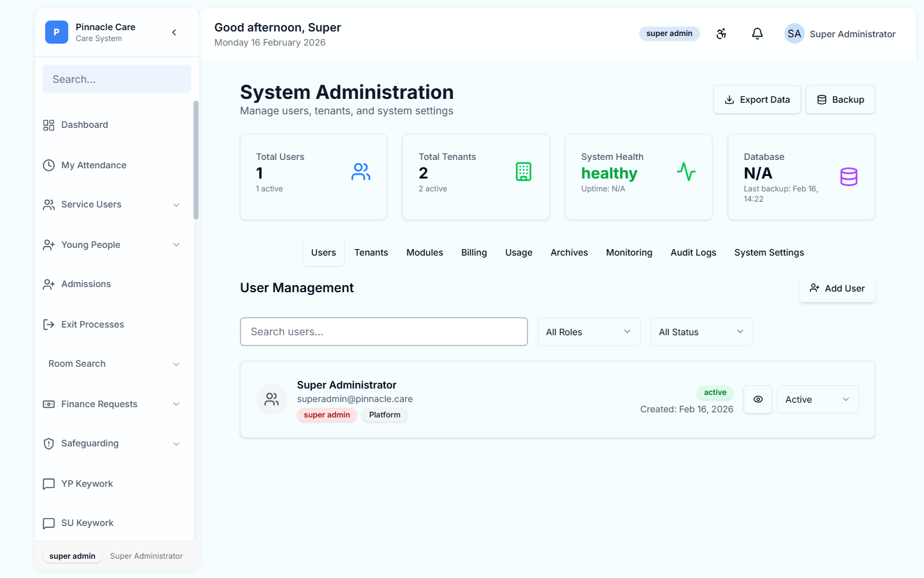The image size is (924, 578).
Task: Open Safeguarding using the shield icon
Action: click(49, 443)
